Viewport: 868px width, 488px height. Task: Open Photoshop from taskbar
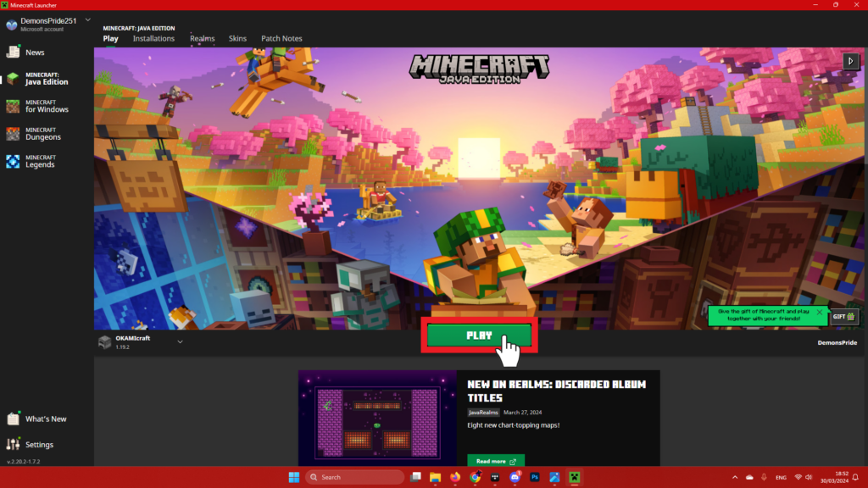tap(535, 477)
